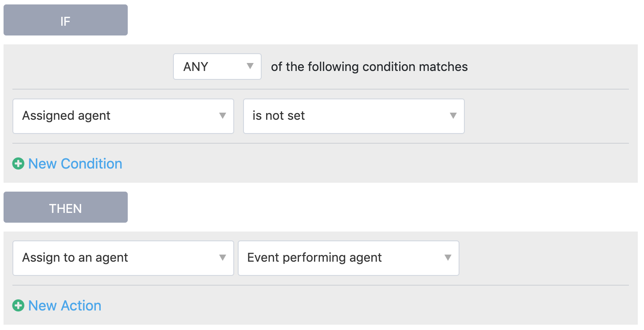Click the arrow icon on ANY selector
The width and height of the screenshot is (644, 330).
[x=250, y=66]
